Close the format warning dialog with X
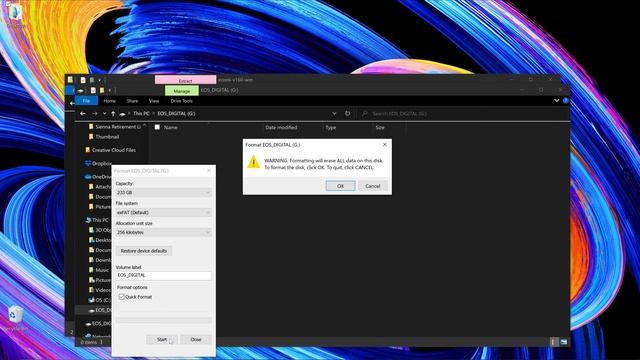640x360 pixels. tap(384, 144)
